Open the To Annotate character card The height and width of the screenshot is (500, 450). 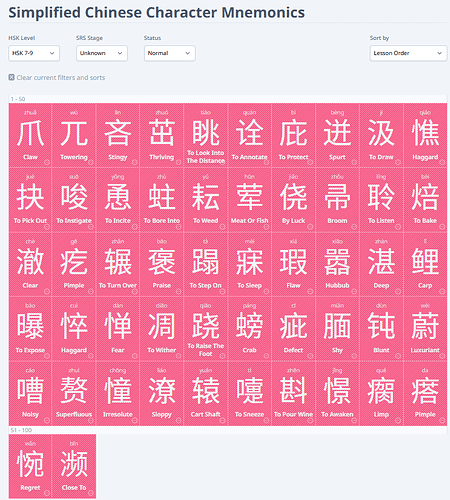pyautogui.click(x=249, y=135)
